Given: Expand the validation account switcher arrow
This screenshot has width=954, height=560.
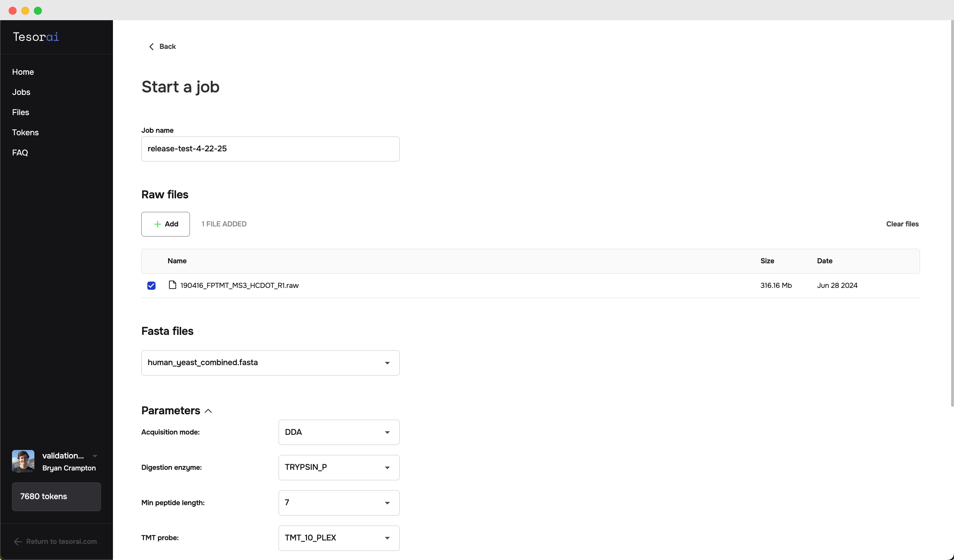Looking at the screenshot, I should point(95,456).
